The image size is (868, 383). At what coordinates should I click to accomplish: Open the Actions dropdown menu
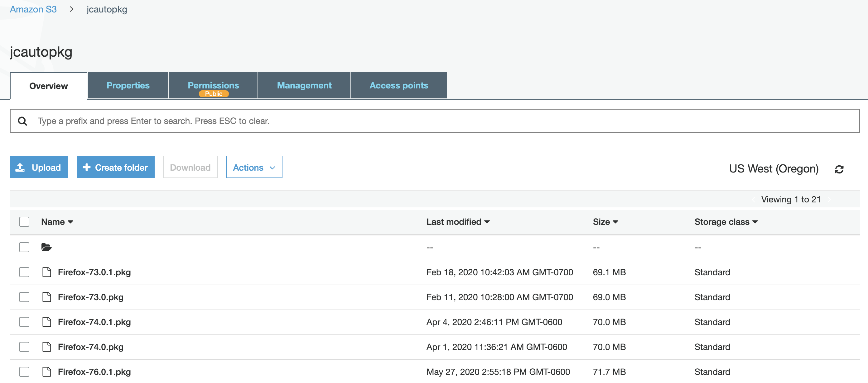pyautogui.click(x=254, y=167)
